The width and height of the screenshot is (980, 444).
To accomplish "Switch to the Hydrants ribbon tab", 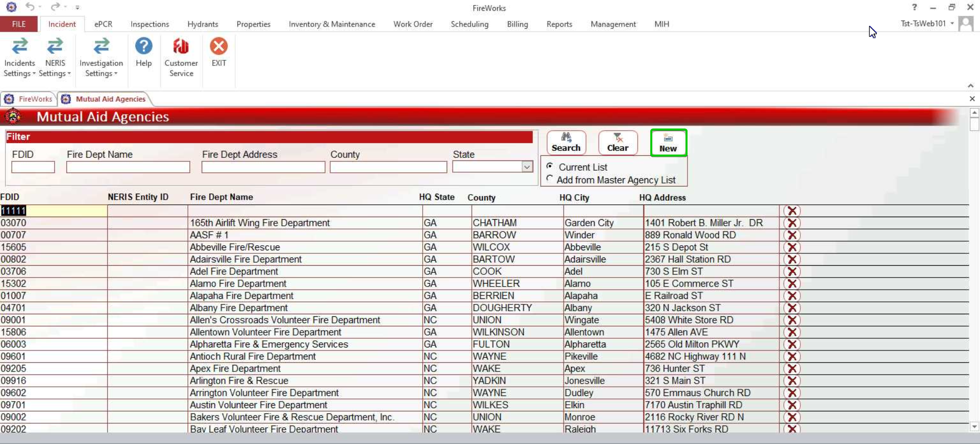I will point(203,24).
